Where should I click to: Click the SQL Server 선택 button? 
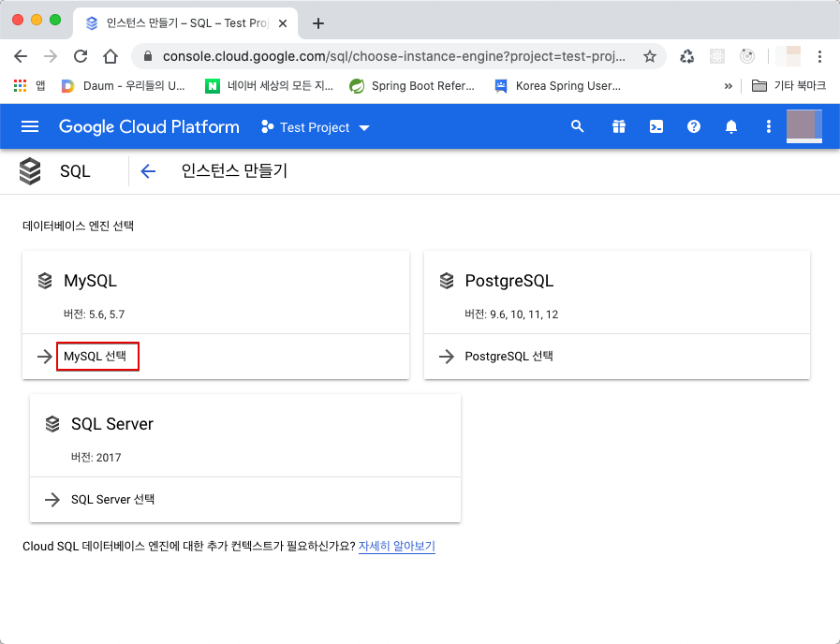(x=113, y=500)
